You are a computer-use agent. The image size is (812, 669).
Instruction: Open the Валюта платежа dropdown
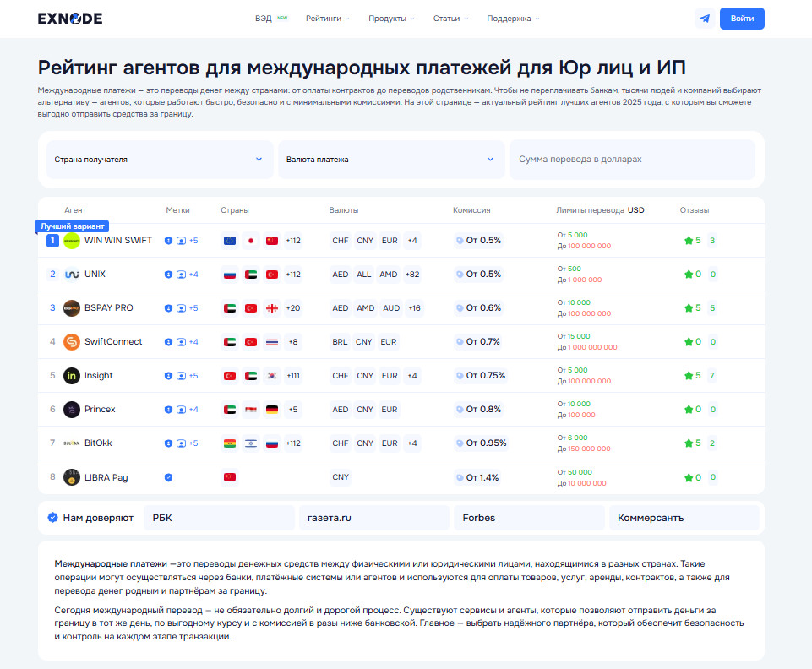[390, 159]
